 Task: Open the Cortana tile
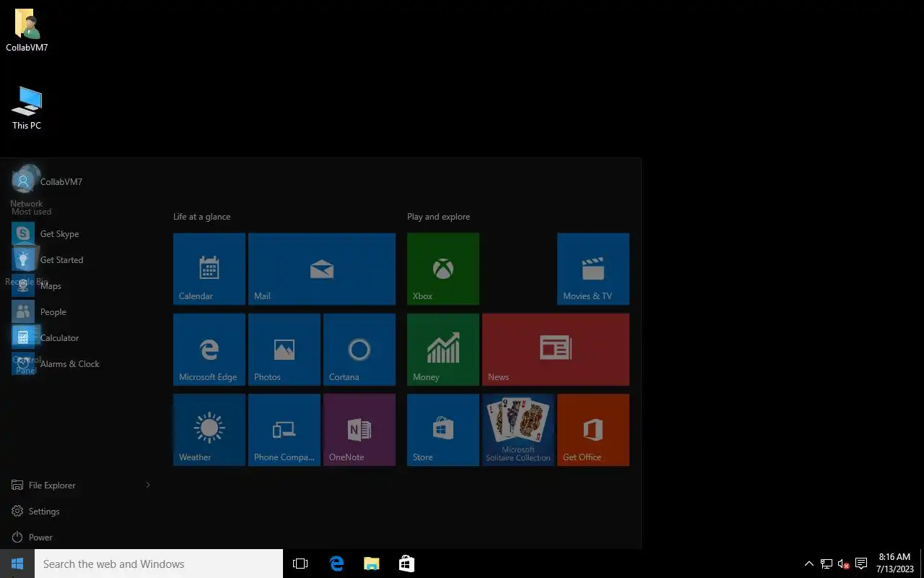tap(359, 350)
